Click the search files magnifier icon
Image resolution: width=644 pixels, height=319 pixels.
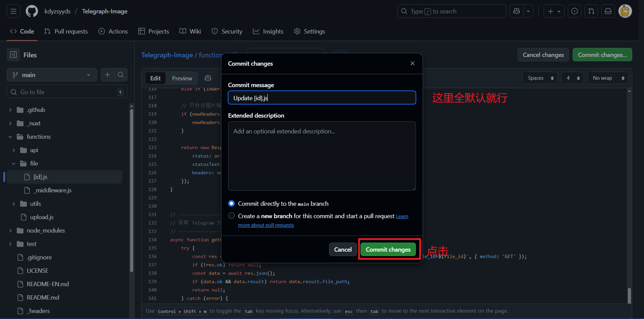pos(121,75)
